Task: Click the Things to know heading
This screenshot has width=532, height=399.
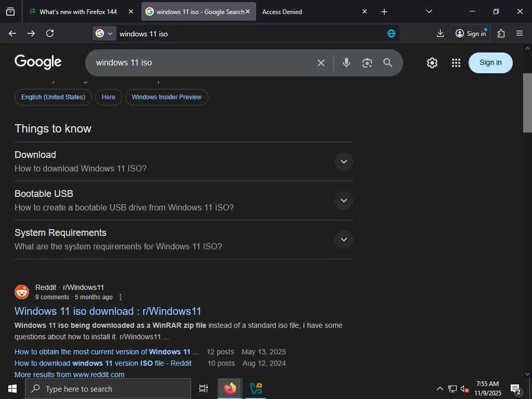Action: (53, 129)
